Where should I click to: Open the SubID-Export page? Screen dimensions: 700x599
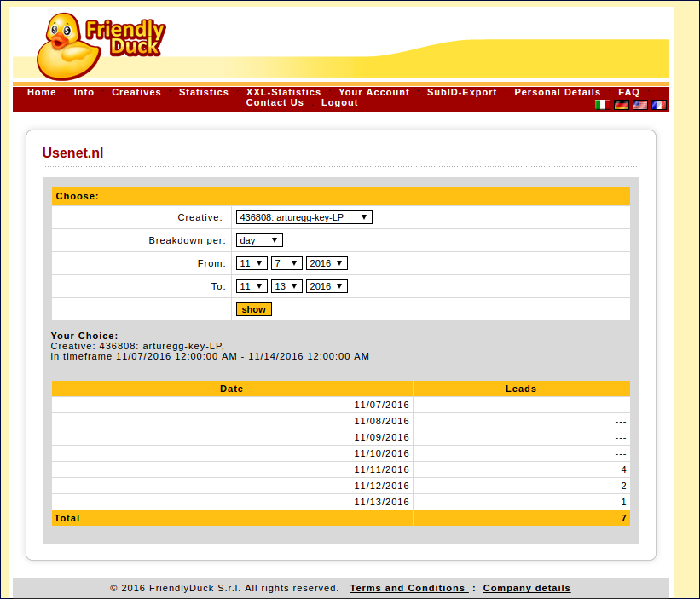click(461, 92)
